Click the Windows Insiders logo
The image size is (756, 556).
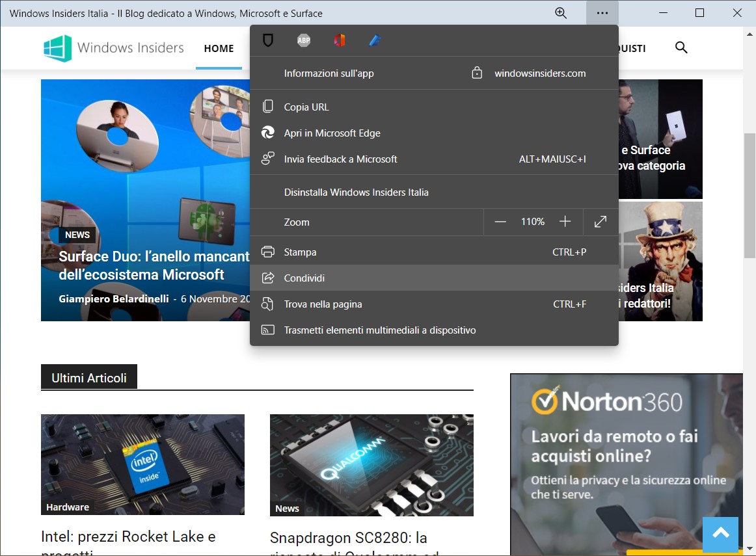(x=113, y=48)
